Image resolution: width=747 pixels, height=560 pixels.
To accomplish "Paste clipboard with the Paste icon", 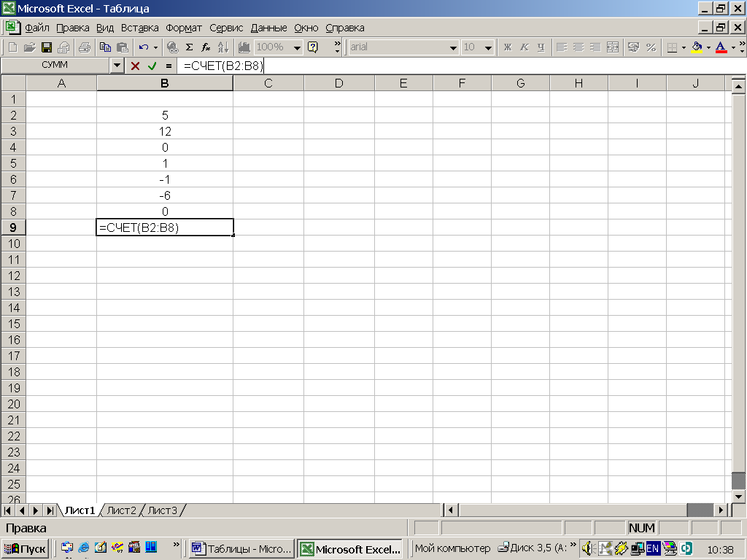I will pos(123,47).
